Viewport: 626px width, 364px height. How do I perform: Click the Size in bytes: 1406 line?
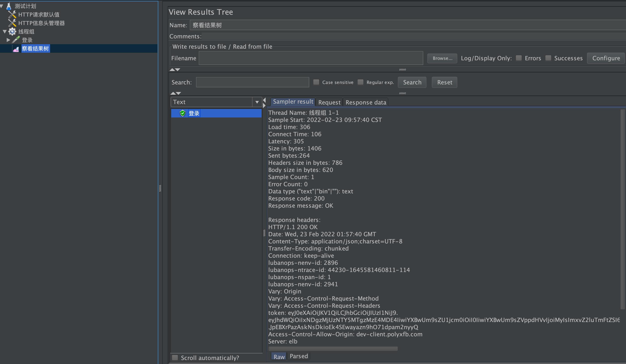295,148
